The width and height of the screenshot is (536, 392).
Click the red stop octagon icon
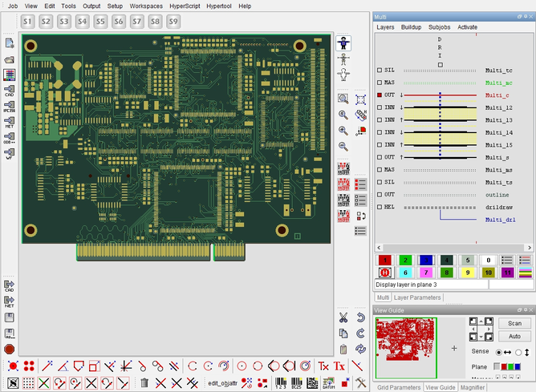(10, 349)
